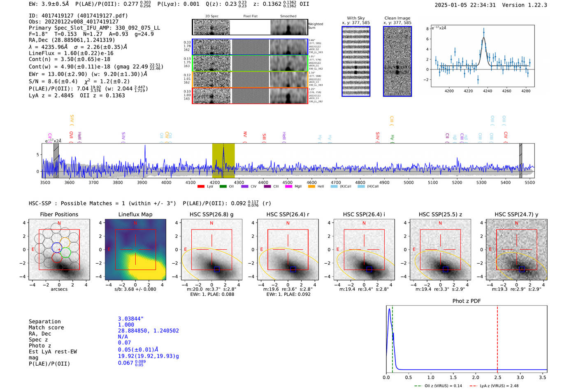Click the LyA z (VIRUS) = 2.48 legend entry
This screenshot has width=576, height=392.
point(494,386)
